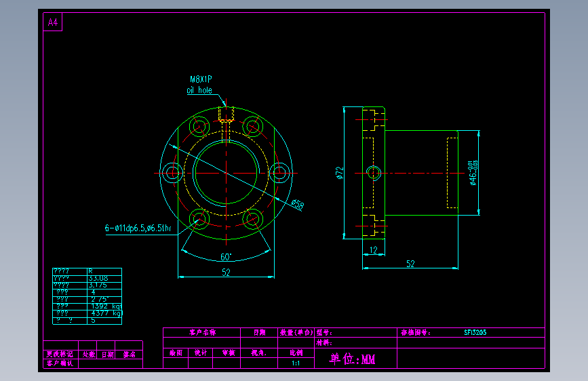Select the 存档图号: label
Viewport: 588px width, 381px height.
(416, 332)
